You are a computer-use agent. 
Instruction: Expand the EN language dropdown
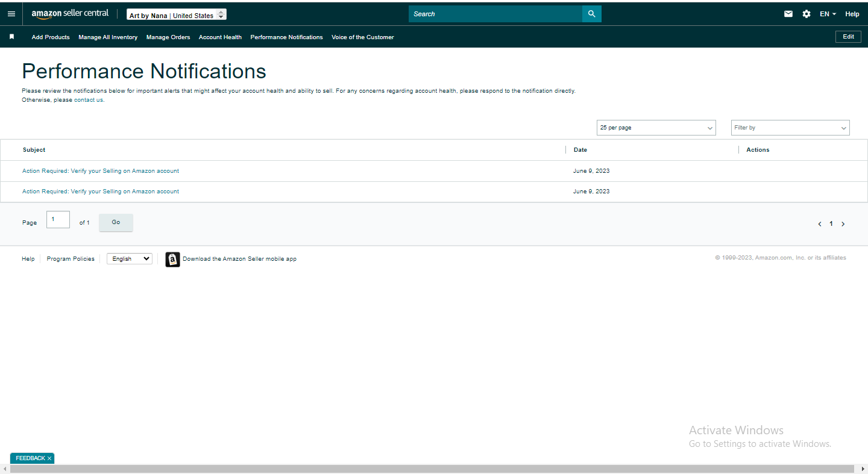coord(828,14)
